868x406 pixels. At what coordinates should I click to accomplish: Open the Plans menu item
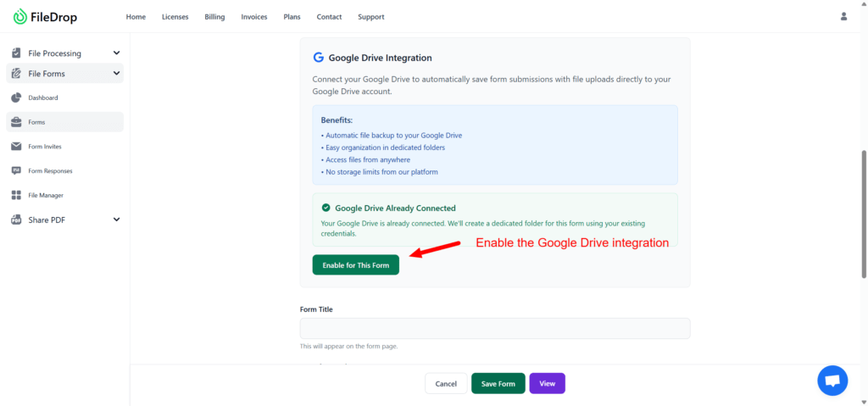(292, 17)
